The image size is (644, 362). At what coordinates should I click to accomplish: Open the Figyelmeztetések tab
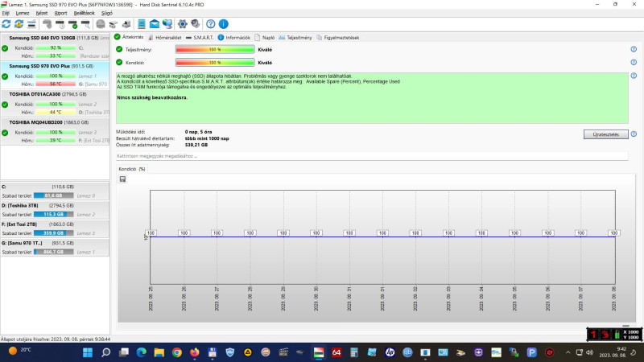pos(337,37)
